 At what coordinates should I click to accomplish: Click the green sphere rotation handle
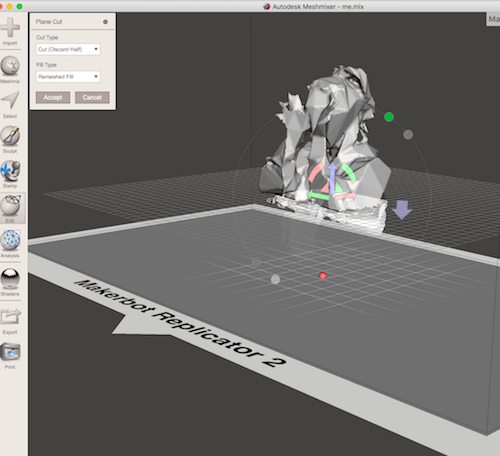(x=389, y=117)
